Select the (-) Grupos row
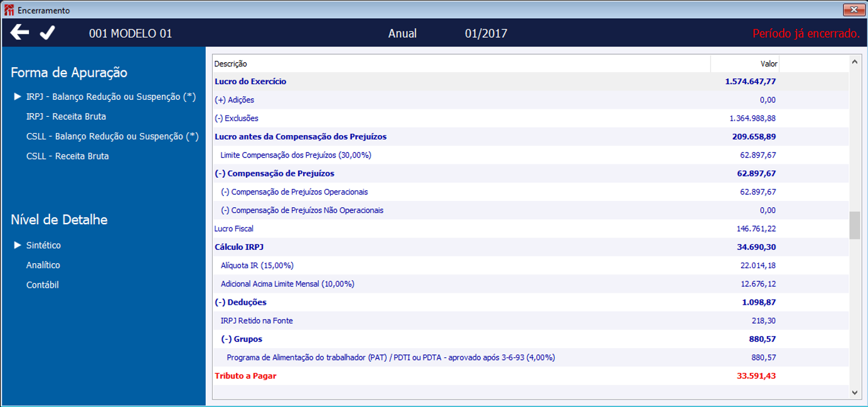868x407 pixels. (x=530, y=339)
